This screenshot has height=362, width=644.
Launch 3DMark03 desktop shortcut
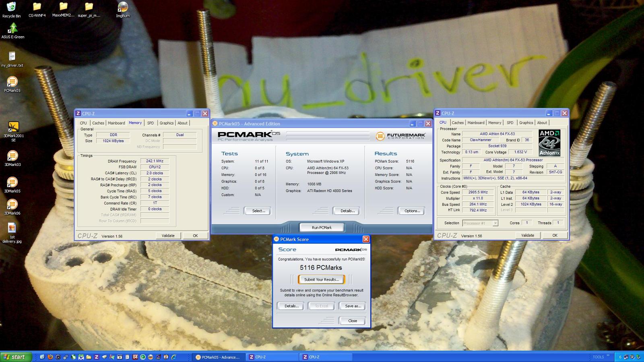pyautogui.click(x=12, y=159)
